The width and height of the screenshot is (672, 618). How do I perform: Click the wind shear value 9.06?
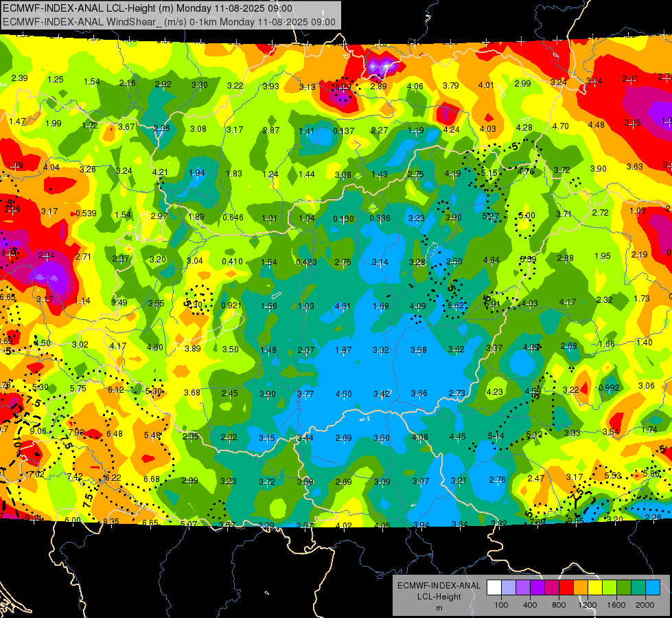(x=38, y=431)
